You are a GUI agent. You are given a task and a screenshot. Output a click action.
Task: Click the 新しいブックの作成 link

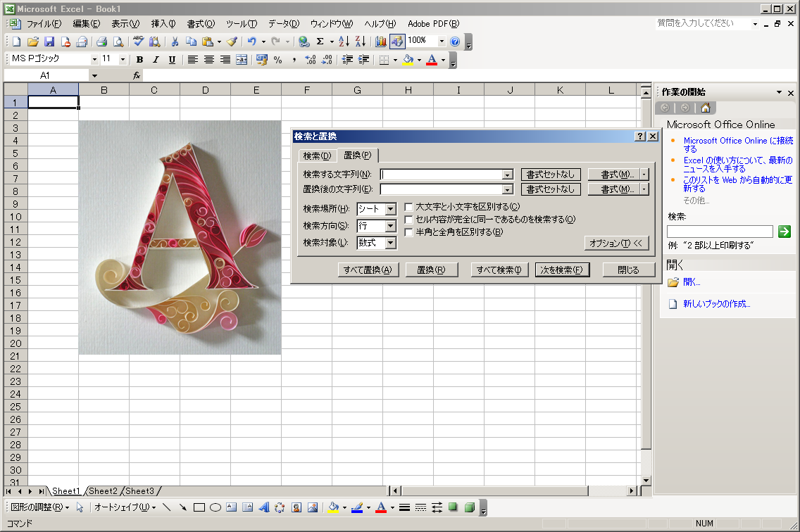point(716,304)
